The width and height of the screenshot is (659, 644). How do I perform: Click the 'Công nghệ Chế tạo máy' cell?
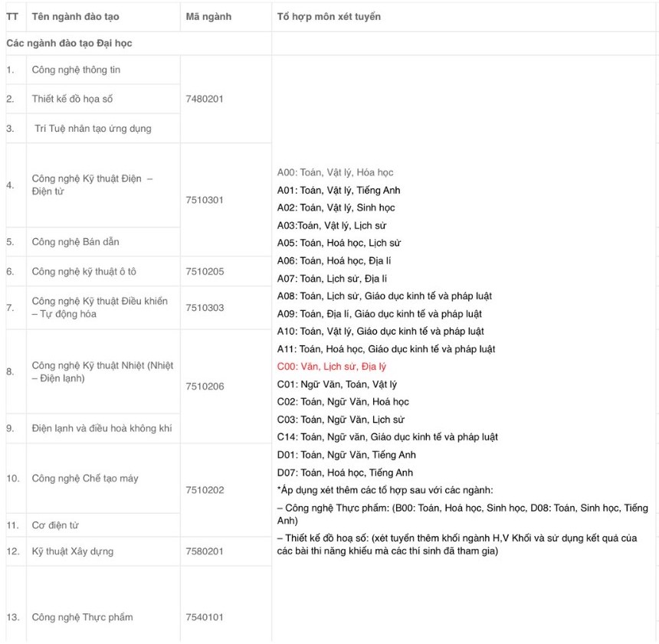tap(85, 478)
